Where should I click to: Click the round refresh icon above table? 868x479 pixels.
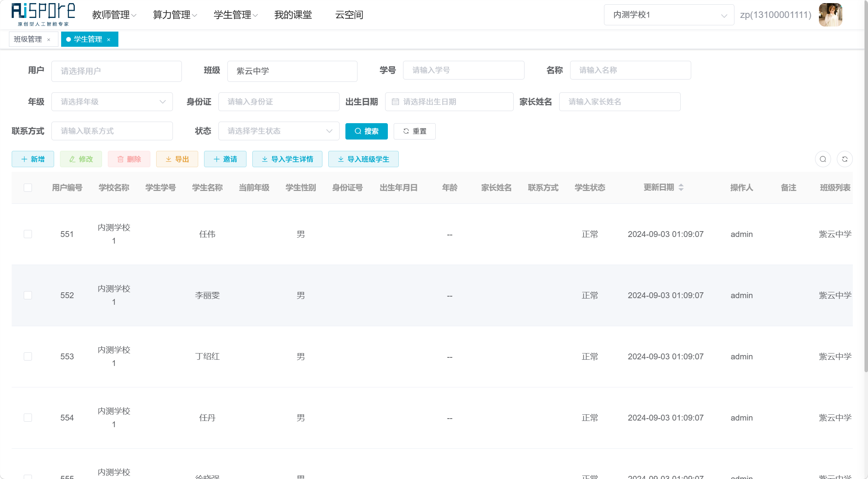click(x=845, y=159)
